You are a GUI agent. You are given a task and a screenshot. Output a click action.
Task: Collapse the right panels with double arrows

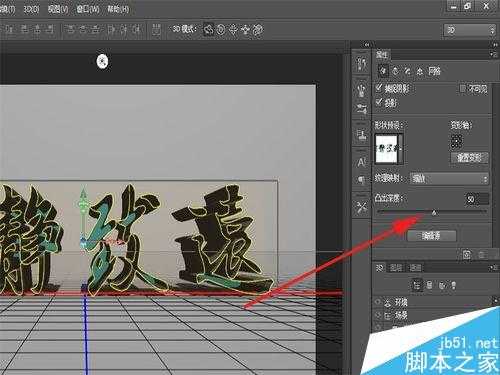pos(494,45)
